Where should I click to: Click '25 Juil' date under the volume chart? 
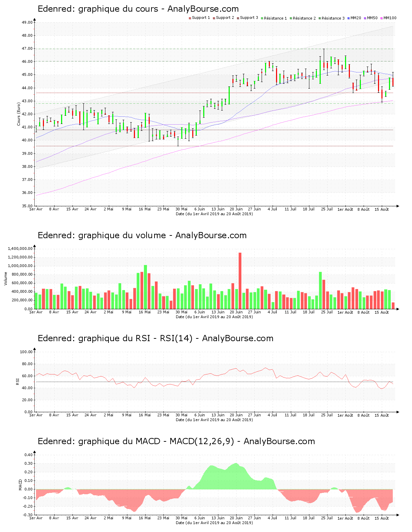(327, 312)
